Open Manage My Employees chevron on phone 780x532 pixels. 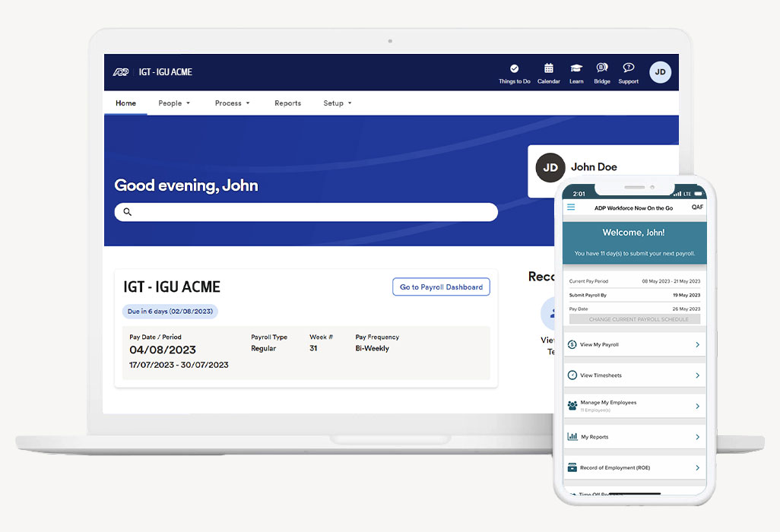tap(697, 406)
